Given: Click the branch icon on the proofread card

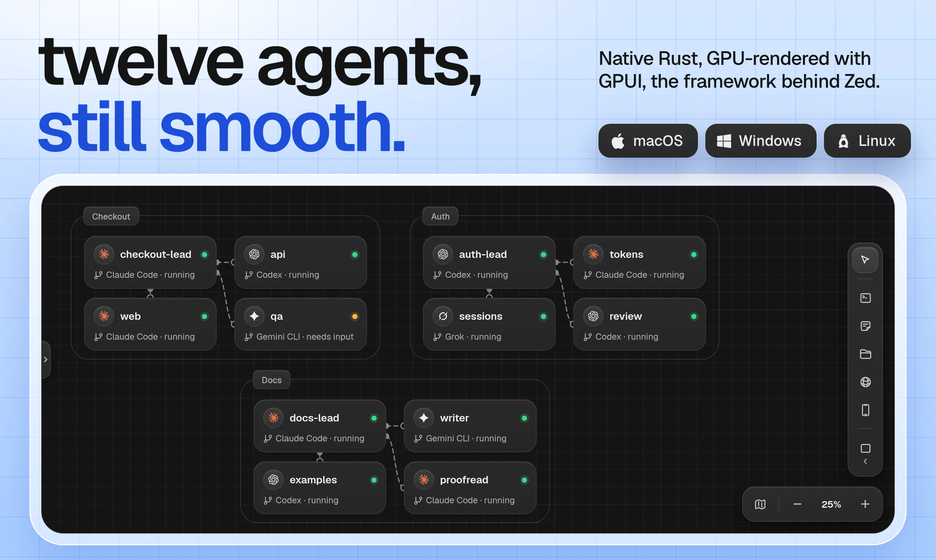Looking at the screenshot, I should [x=418, y=500].
